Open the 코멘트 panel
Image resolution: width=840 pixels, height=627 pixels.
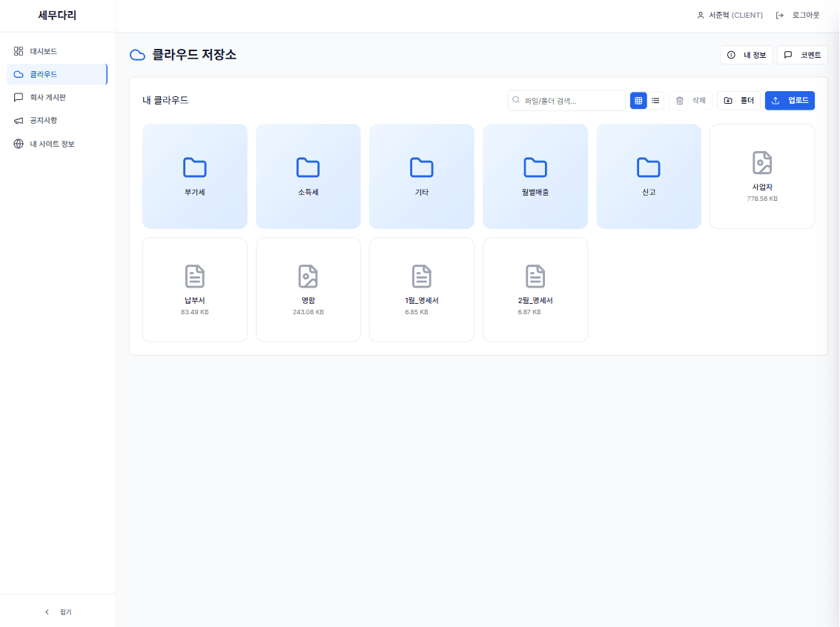tap(802, 54)
